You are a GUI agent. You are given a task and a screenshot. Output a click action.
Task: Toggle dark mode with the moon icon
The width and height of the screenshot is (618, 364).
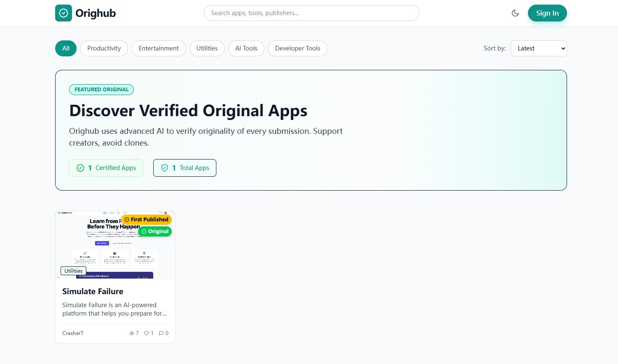(x=515, y=13)
